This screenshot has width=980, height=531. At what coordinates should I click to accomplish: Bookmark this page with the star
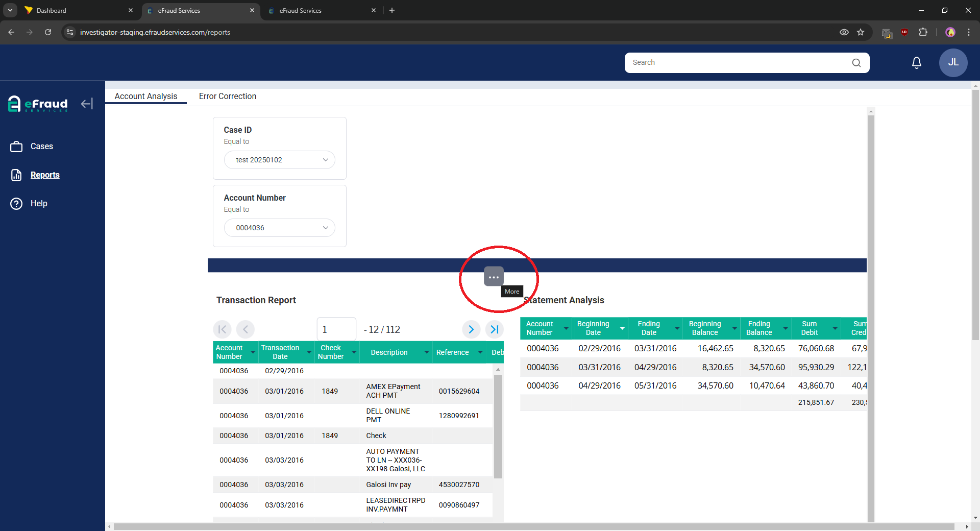coord(861,32)
